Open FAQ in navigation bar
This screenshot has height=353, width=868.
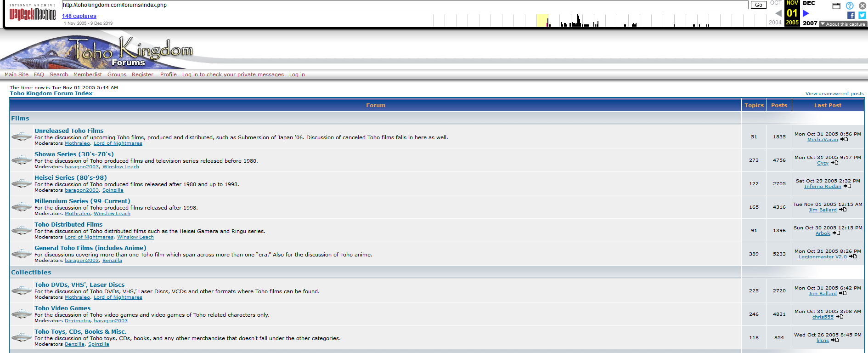pyautogui.click(x=39, y=74)
